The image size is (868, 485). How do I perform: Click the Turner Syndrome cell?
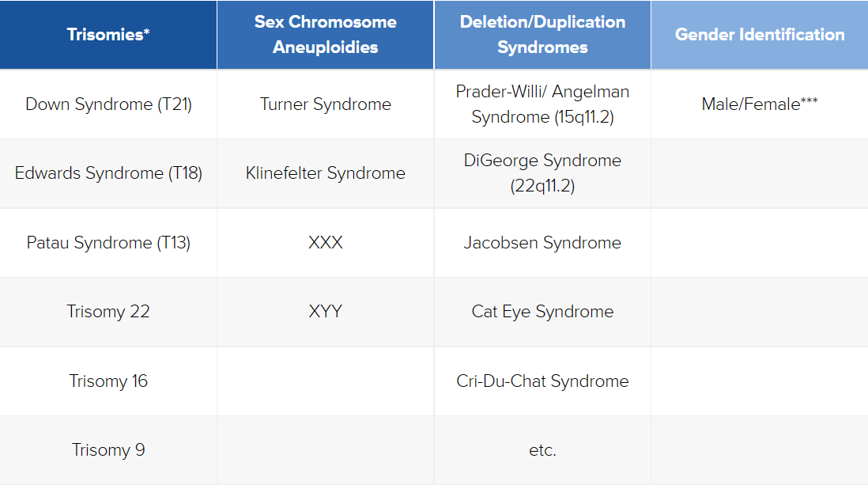[x=326, y=104]
